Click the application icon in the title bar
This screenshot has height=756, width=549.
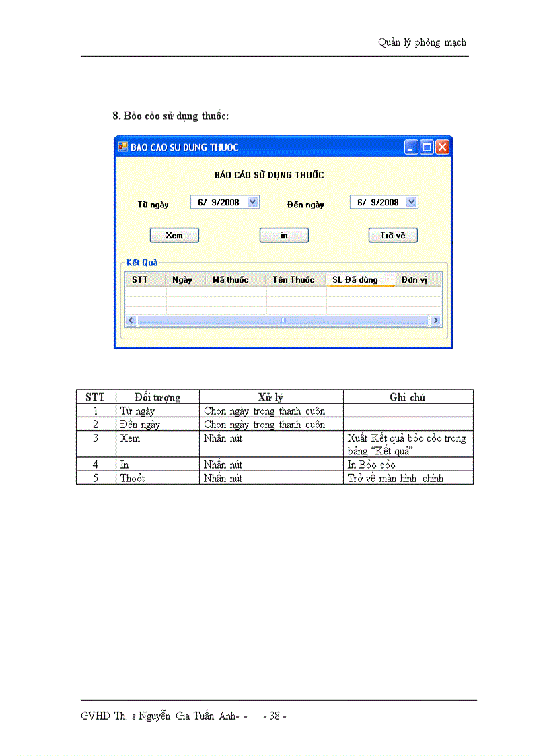click(x=124, y=147)
